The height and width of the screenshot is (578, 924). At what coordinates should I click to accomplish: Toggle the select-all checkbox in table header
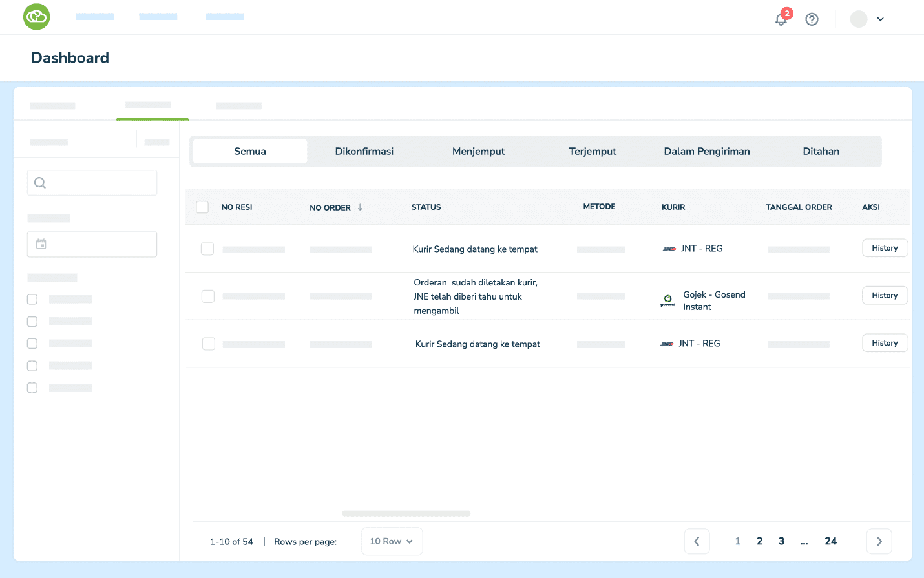pos(202,207)
